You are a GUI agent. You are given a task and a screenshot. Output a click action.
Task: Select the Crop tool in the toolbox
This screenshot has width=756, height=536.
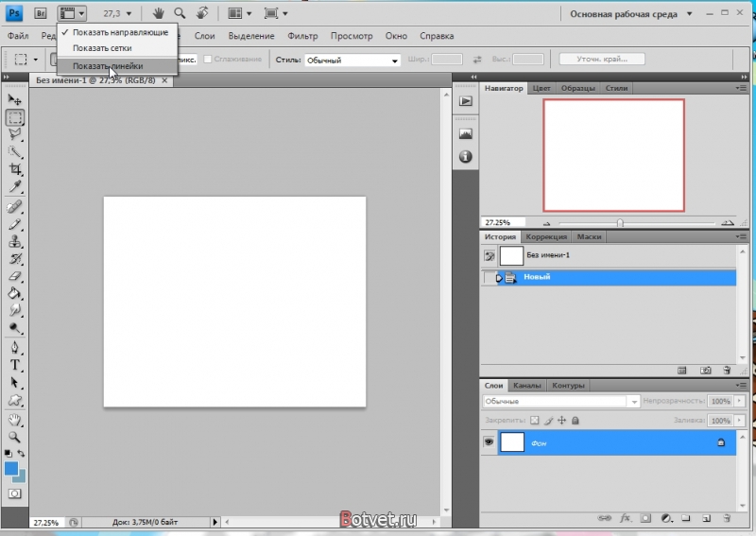(15, 169)
